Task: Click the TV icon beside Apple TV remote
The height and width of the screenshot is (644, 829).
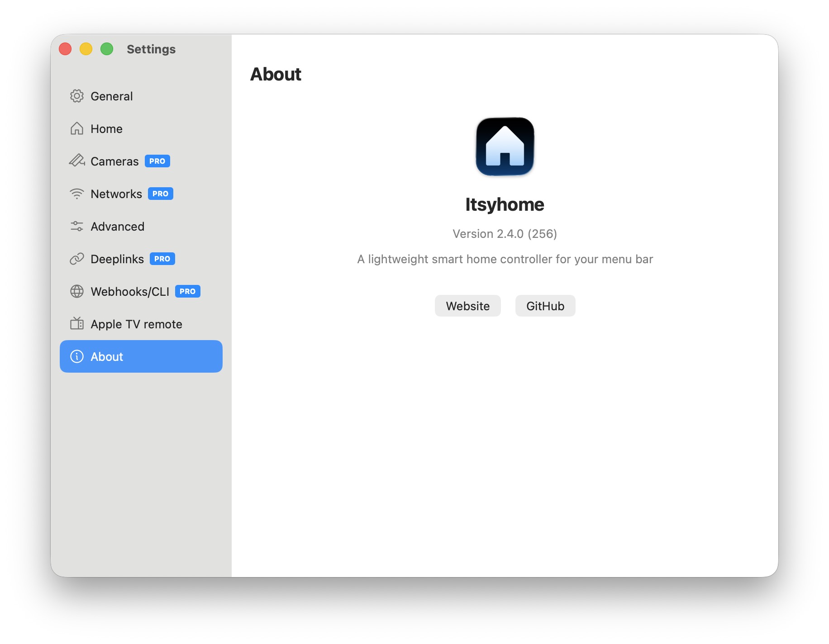Action: click(77, 323)
